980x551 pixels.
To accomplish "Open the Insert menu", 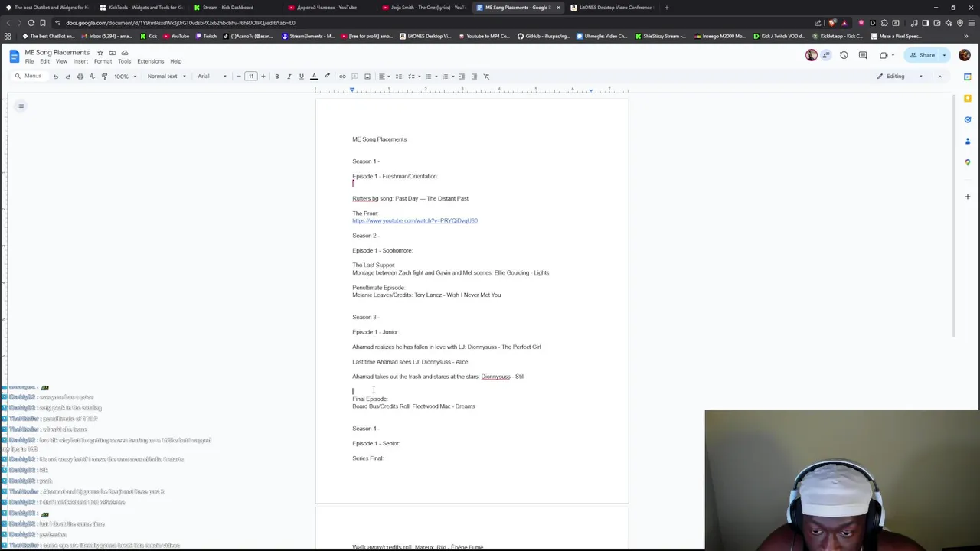I will 80,61.
